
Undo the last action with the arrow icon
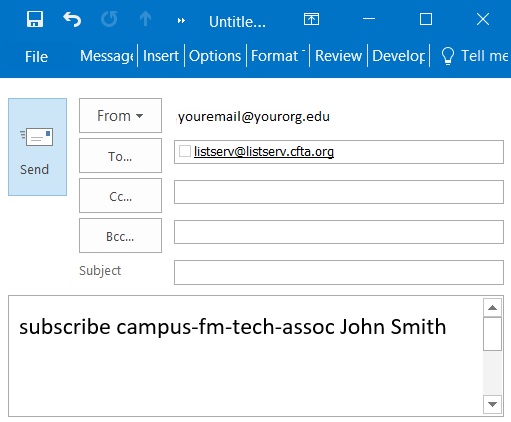click(72, 19)
